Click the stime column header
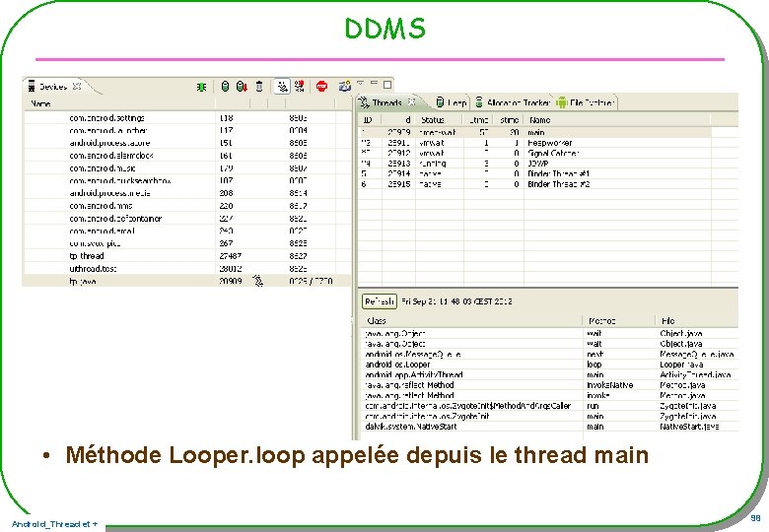Image resolution: width=769 pixels, height=532 pixels. 509,120
